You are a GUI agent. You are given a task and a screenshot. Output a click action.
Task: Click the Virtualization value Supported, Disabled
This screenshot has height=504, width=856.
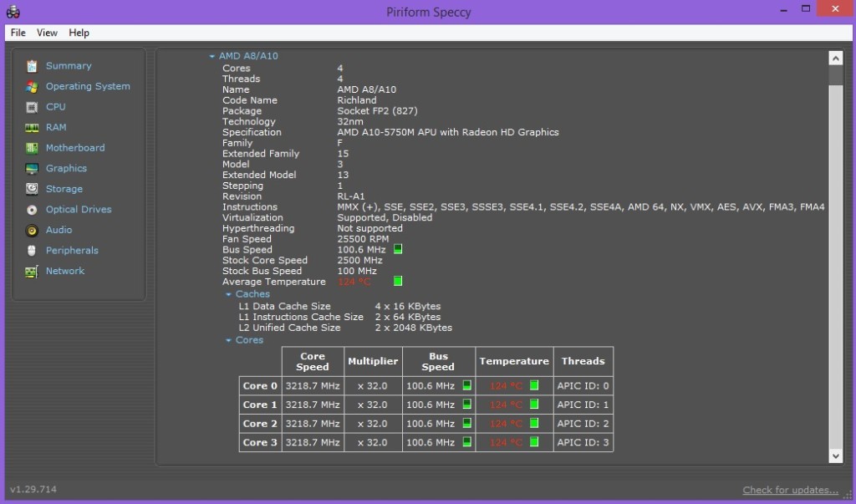385,218
